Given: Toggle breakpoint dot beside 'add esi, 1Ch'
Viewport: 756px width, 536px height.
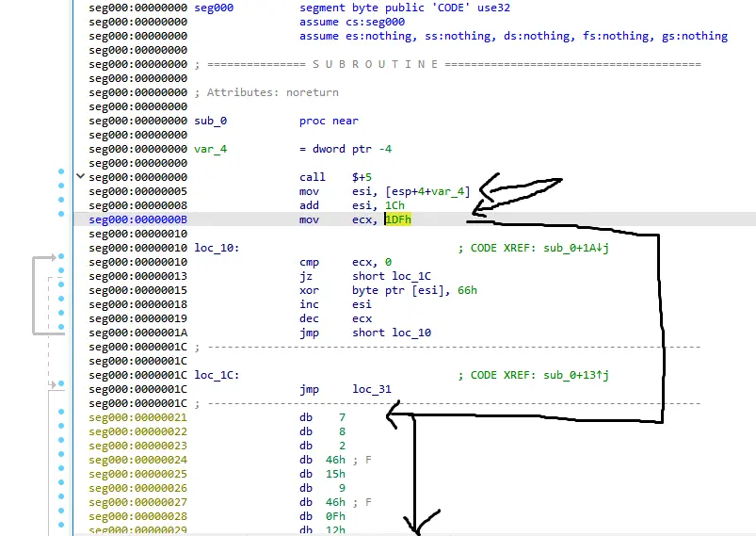Looking at the screenshot, I should [x=61, y=200].
